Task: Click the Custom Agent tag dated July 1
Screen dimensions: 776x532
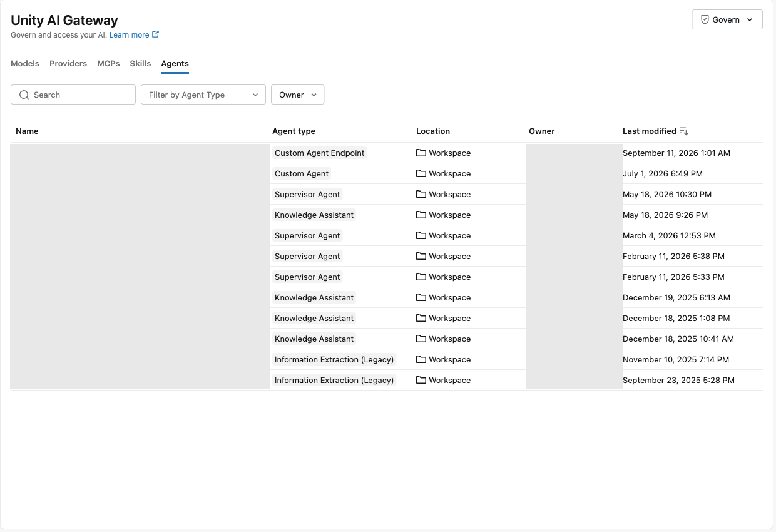Action: [302, 173]
